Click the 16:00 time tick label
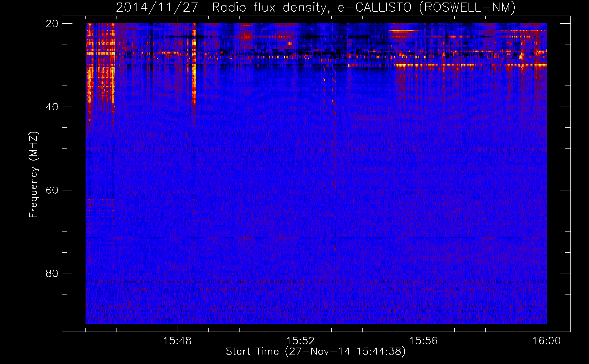This screenshot has width=589, height=364. point(546,341)
